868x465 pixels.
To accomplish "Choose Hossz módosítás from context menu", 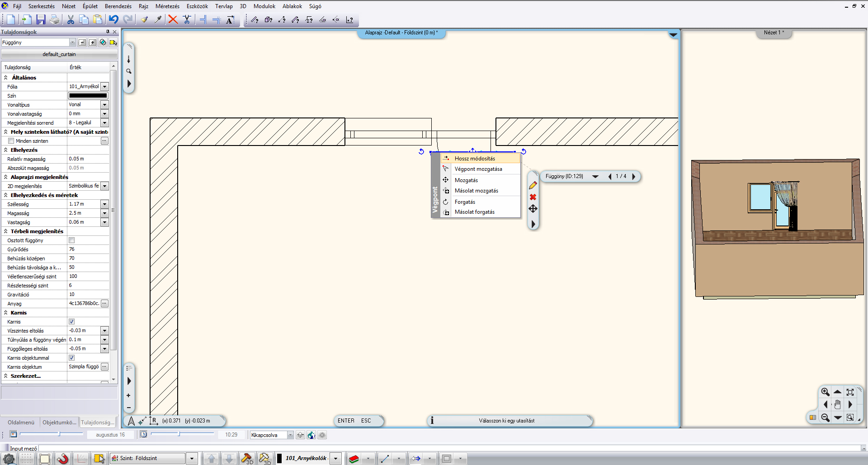I will [x=475, y=159].
